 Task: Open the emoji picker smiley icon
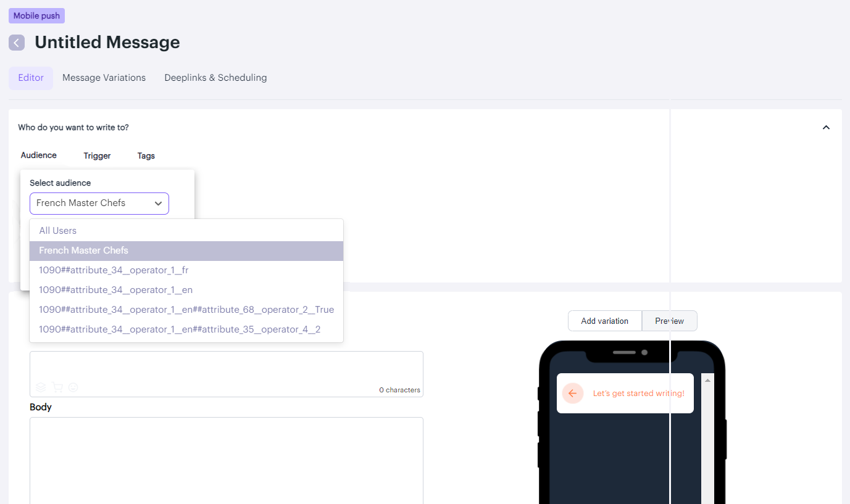pos(73,387)
